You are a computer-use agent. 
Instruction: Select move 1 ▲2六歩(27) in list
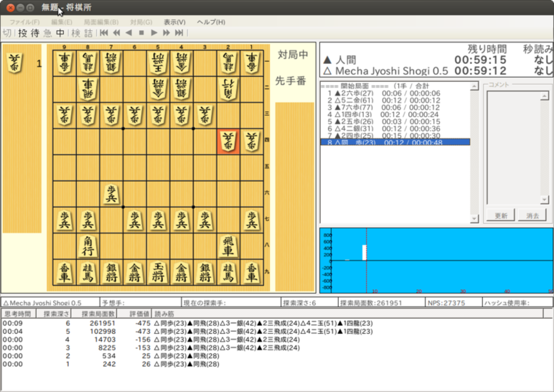coord(395,93)
